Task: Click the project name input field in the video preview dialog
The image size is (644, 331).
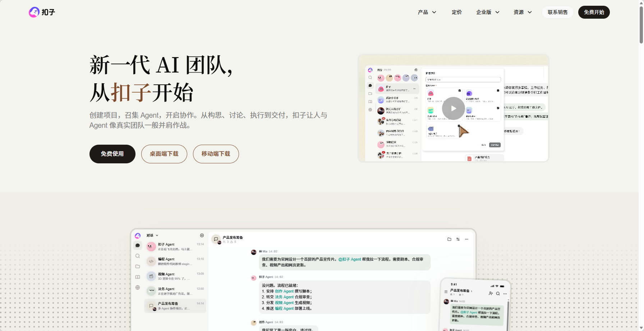Action: (x=463, y=80)
